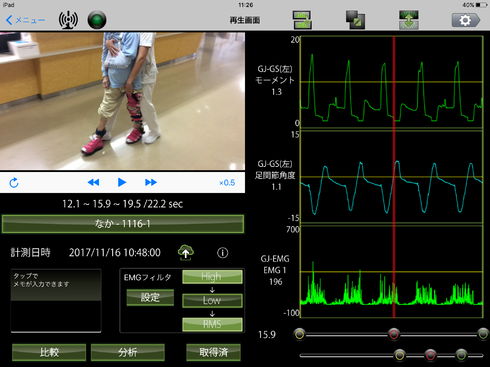The width and height of the screenshot is (490, 367).
Task: Tap the yellow start knob on the upper slider
Action: [300, 334]
